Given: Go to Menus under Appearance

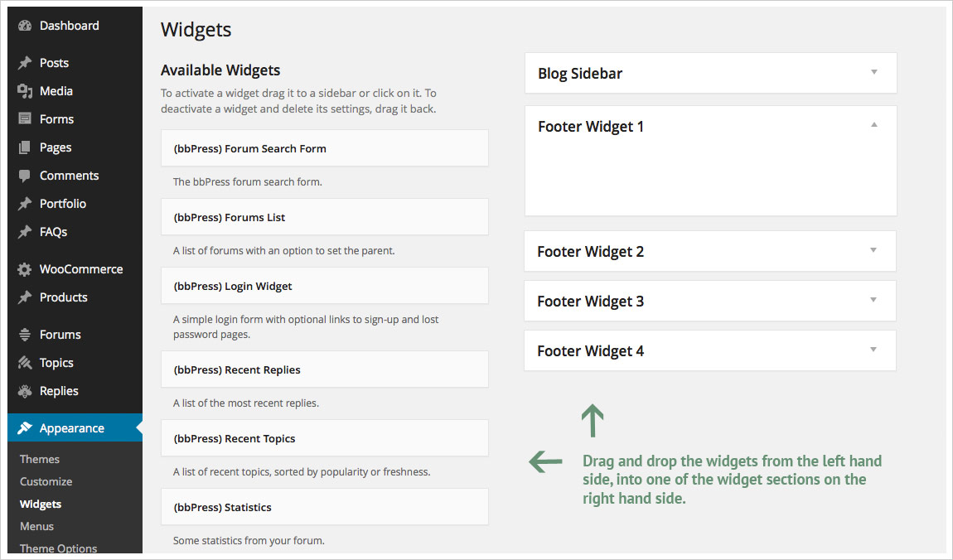Looking at the screenshot, I should (36, 526).
